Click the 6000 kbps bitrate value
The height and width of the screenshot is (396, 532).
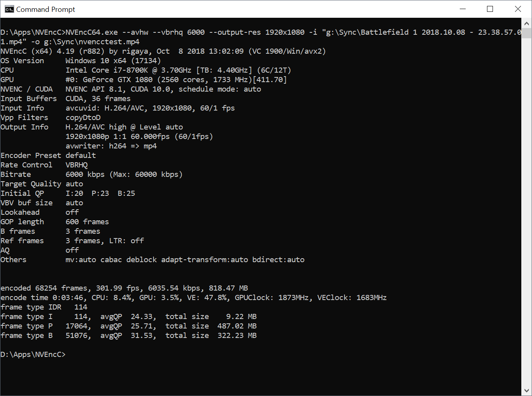pyautogui.click(x=85, y=175)
